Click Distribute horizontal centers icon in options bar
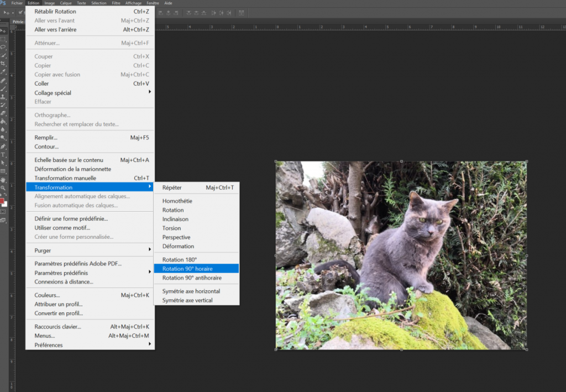 (x=221, y=13)
